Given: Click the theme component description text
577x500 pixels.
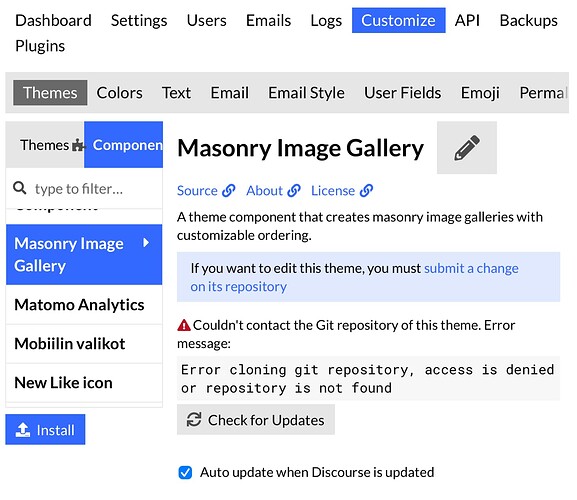Looking at the screenshot, I should (360, 226).
